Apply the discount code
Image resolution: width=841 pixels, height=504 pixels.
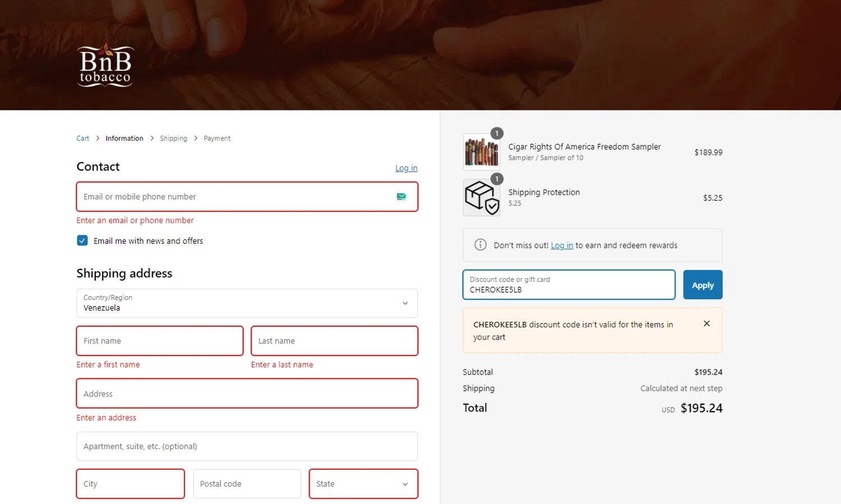[703, 285]
